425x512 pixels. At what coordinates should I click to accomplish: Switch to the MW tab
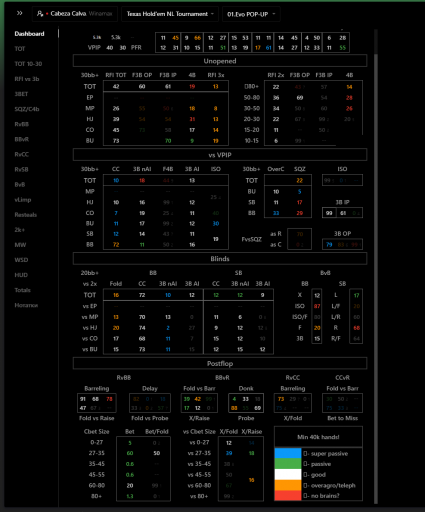tap(20, 245)
